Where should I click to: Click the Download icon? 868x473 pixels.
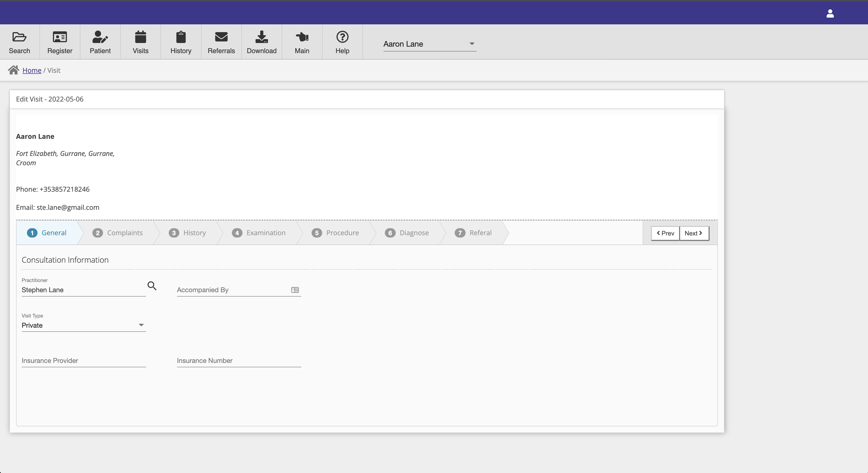[261, 37]
